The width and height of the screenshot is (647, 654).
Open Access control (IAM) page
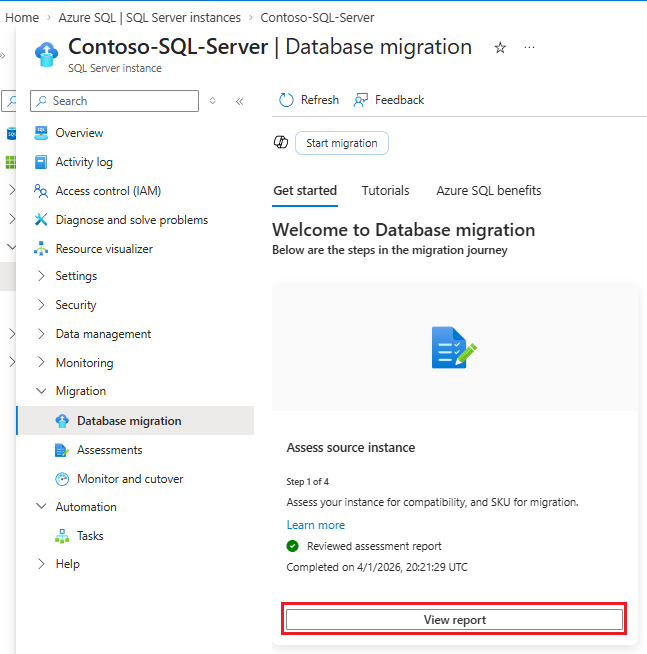[108, 191]
